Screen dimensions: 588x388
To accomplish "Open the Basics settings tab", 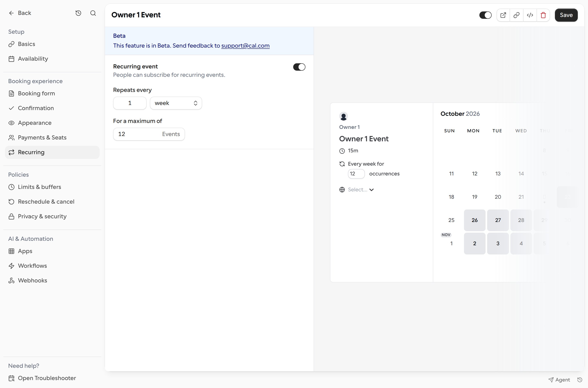I will click(x=52, y=44).
